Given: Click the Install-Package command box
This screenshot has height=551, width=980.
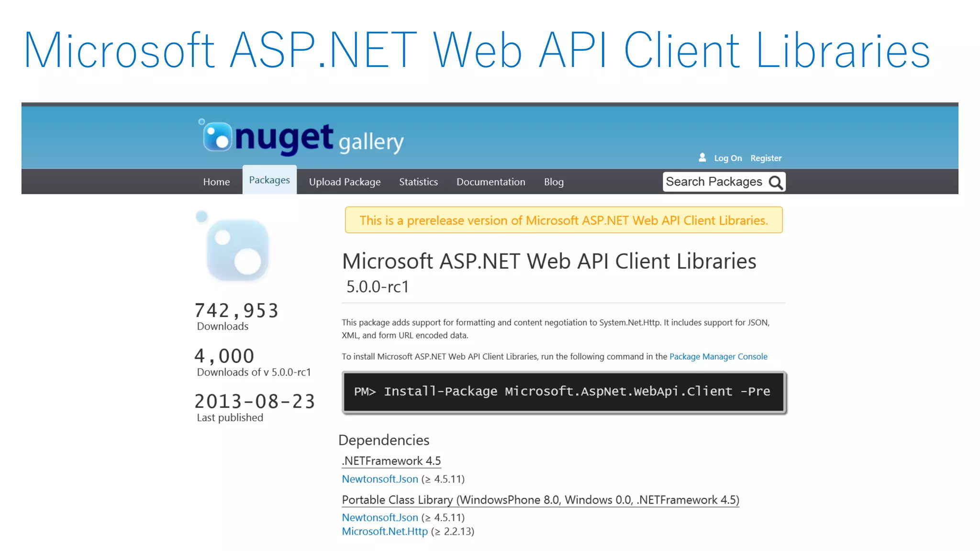Looking at the screenshot, I should click(x=564, y=392).
